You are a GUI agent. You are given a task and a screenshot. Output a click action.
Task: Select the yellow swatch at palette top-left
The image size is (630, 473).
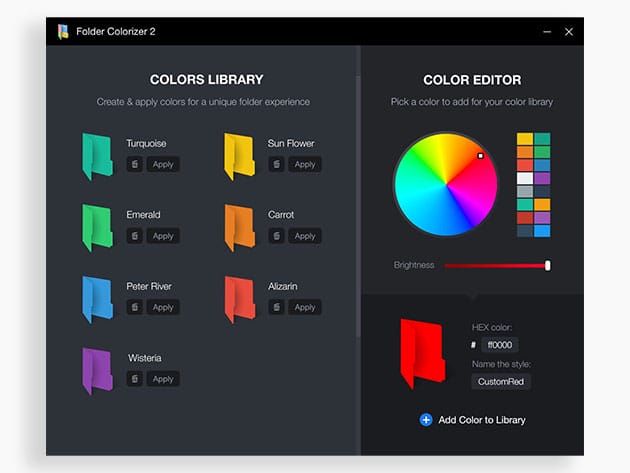coord(525,139)
